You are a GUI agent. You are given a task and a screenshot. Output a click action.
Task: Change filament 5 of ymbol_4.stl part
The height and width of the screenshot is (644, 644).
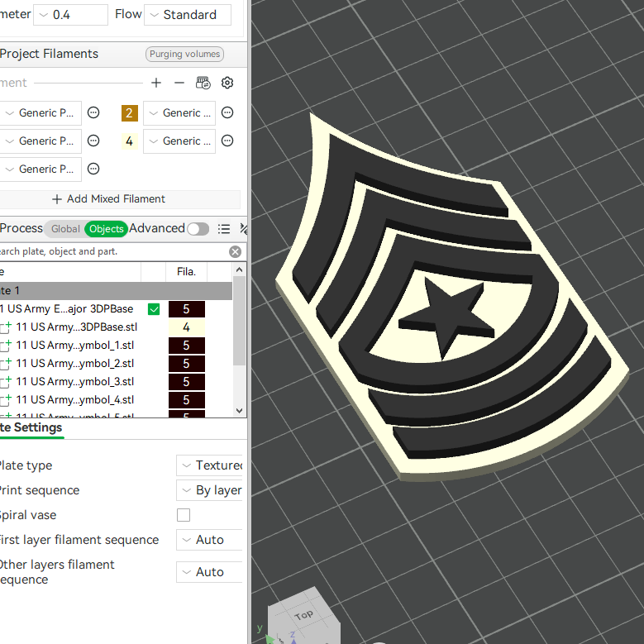(187, 399)
